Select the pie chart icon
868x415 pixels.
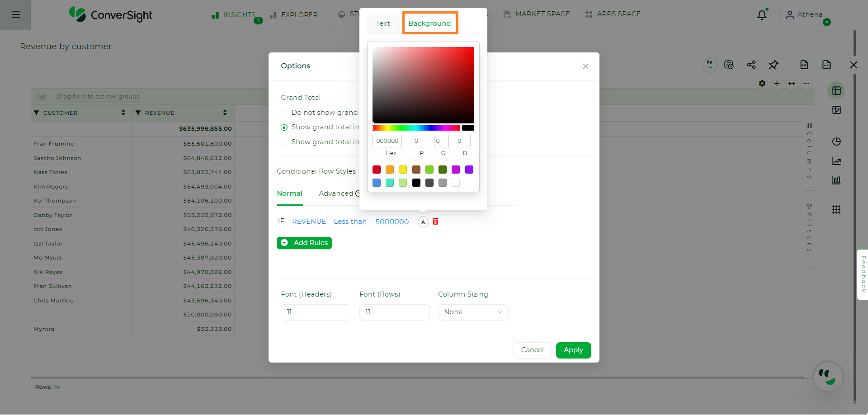(x=836, y=141)
